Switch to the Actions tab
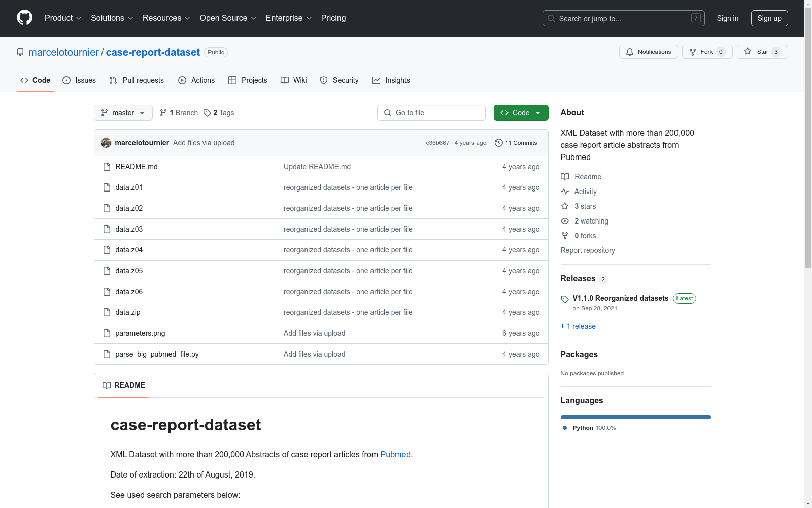This screenshot has width=812, height=508. coord(196,80)
